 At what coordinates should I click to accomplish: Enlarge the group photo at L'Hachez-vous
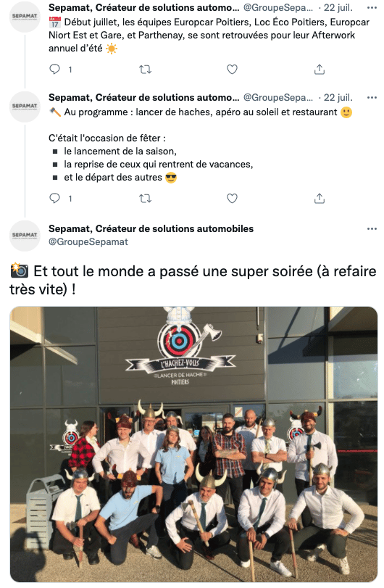(x=193, y=444)
